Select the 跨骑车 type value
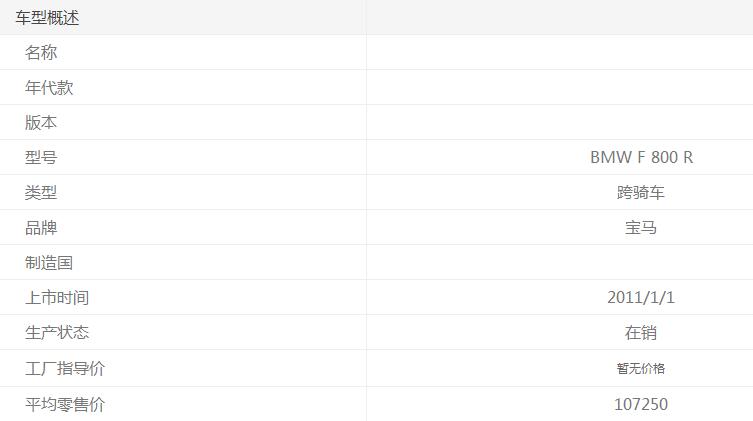 click(641, 193)
